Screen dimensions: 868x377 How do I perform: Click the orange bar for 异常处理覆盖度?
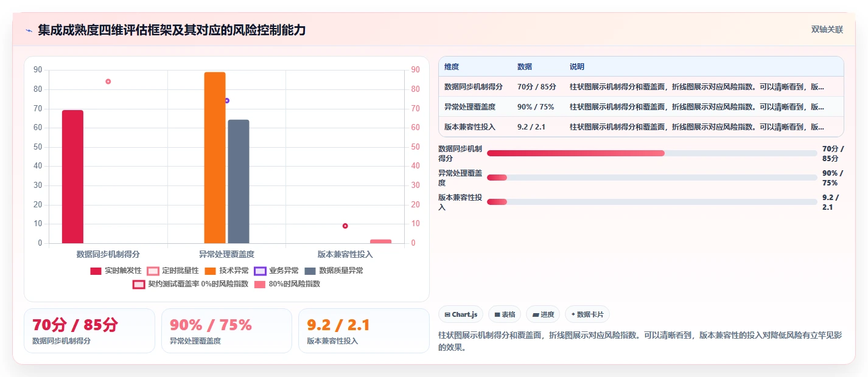pos(215,157)
